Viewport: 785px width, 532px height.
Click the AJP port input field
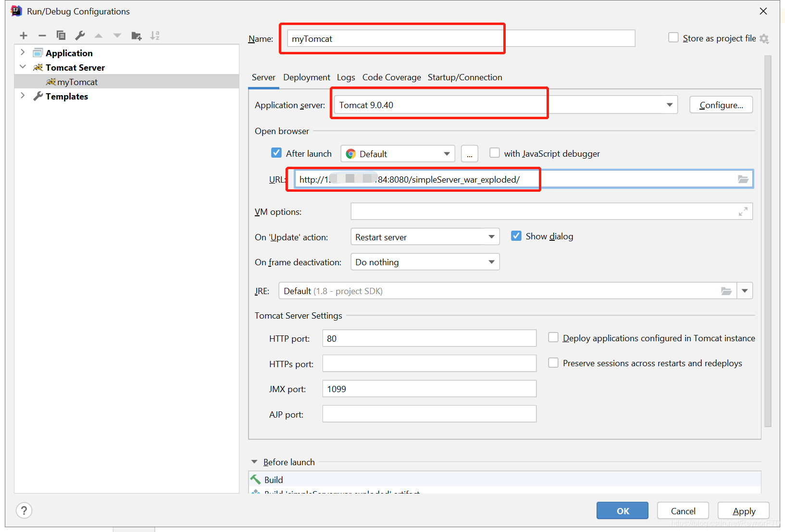(429, 414)
